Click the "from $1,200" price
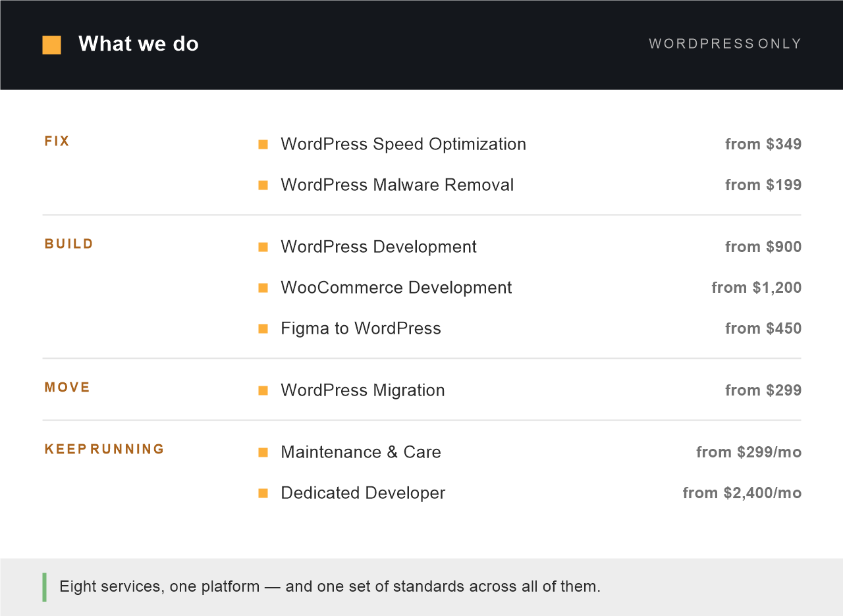 757,288
